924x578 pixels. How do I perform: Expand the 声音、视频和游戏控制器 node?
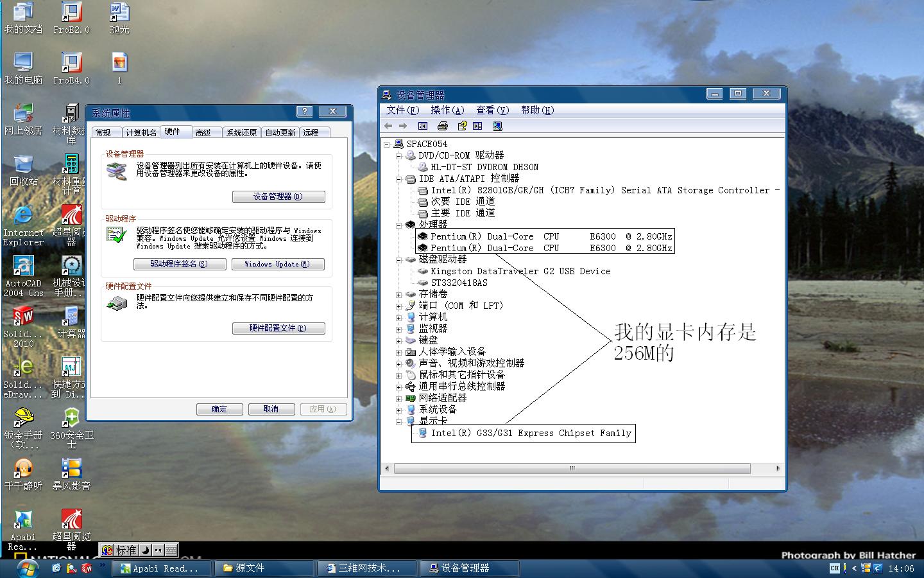click(398, 364)
